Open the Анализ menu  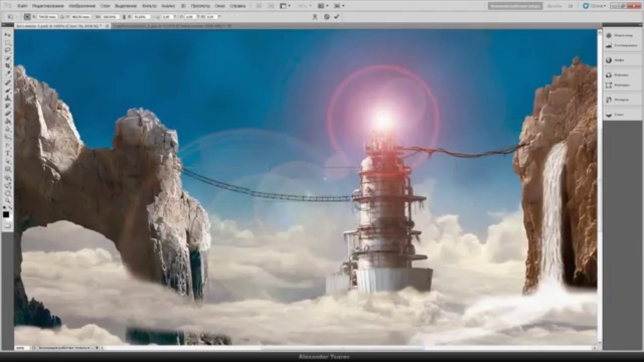[x=168, y=6]
